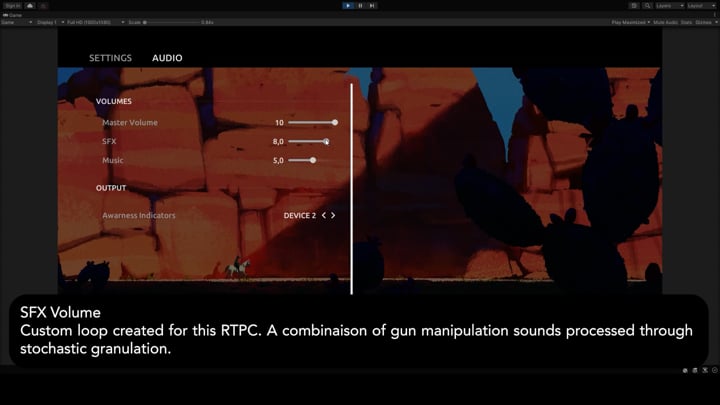Select next output device with right arrow
The width and height of the screenshot is (720, 405).
pyautogui.click(x=333, y=215)
